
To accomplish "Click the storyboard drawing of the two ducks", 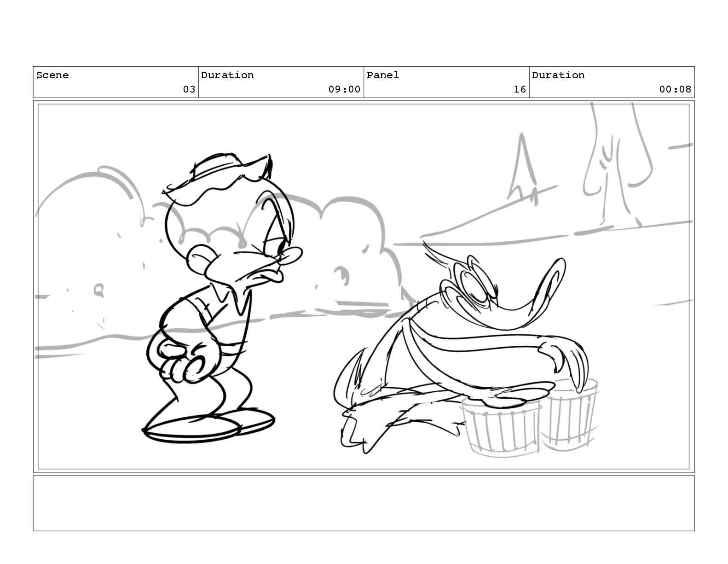I will click(x=364, y=286).
